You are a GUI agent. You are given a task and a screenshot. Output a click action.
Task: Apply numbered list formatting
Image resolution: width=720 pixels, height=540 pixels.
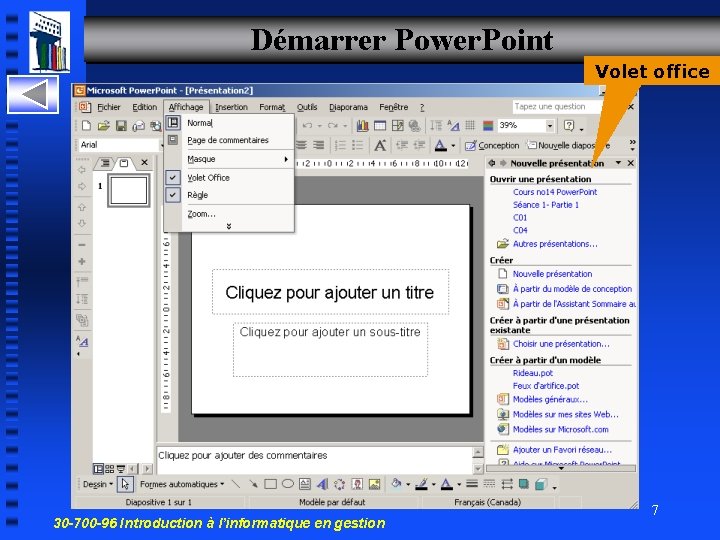(340, 146)
